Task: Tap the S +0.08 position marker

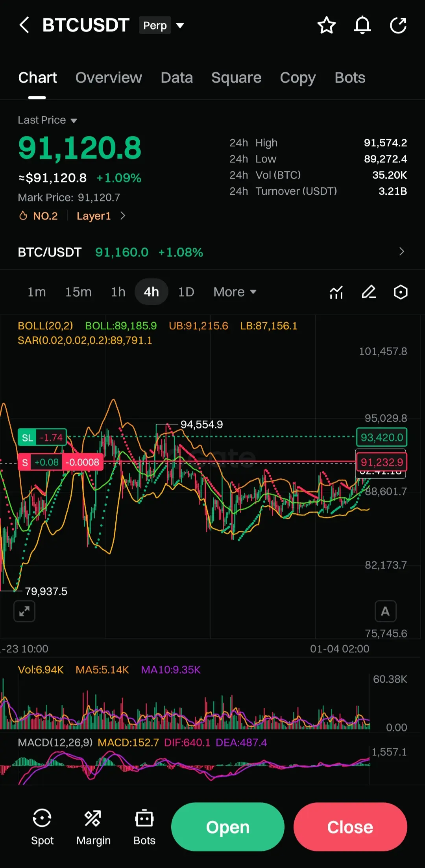Action: tap(60, 462)
